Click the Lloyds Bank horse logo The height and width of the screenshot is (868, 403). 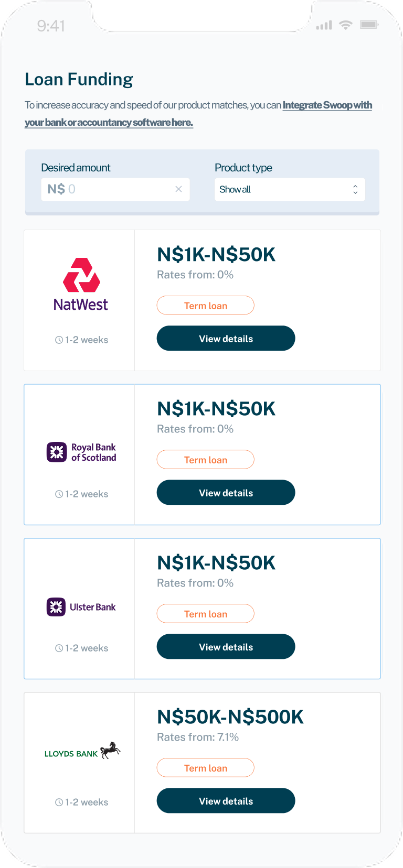110,750
